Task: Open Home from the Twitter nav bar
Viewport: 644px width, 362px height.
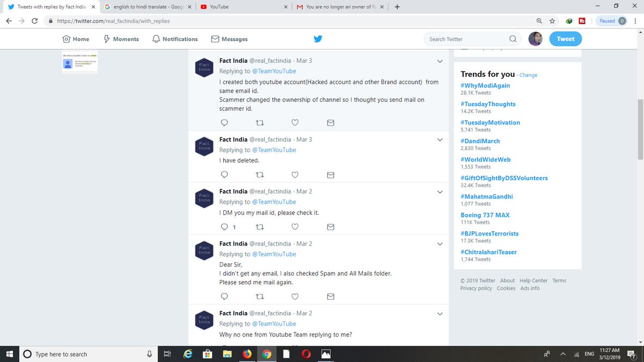Action: click(x=76, y=39)
